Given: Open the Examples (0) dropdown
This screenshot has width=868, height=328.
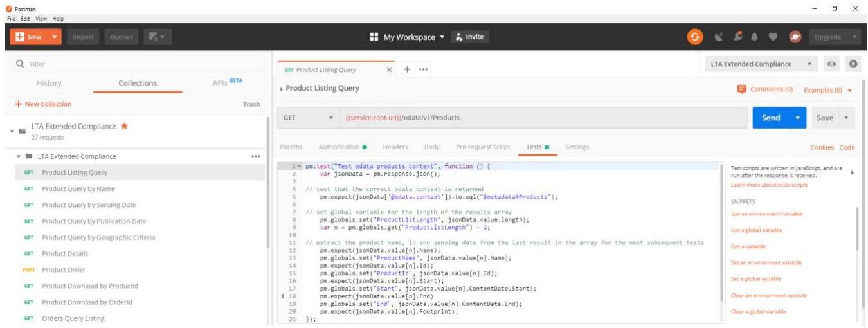Looking at the screenshot, I should coord(827,90).
